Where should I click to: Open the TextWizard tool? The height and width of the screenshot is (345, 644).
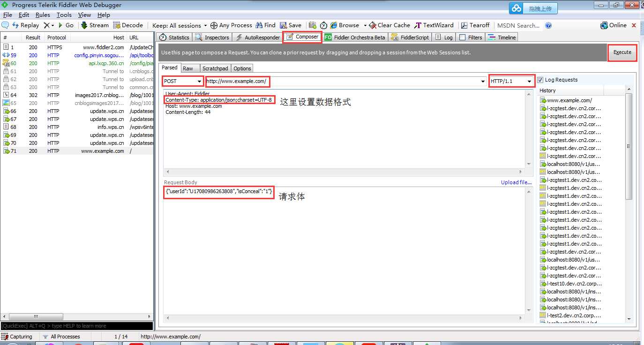pos(434,25)
